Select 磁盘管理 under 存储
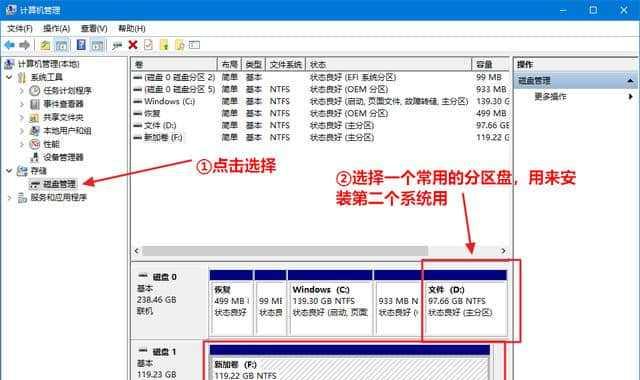Image resolution: width=640 pixels, height=380 pixels. 59,184
